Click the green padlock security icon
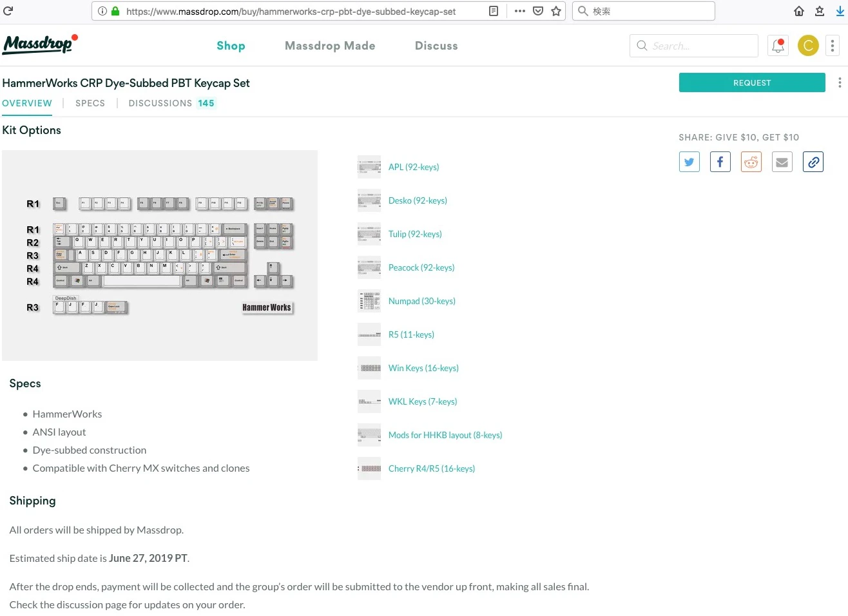 (115, 11)
